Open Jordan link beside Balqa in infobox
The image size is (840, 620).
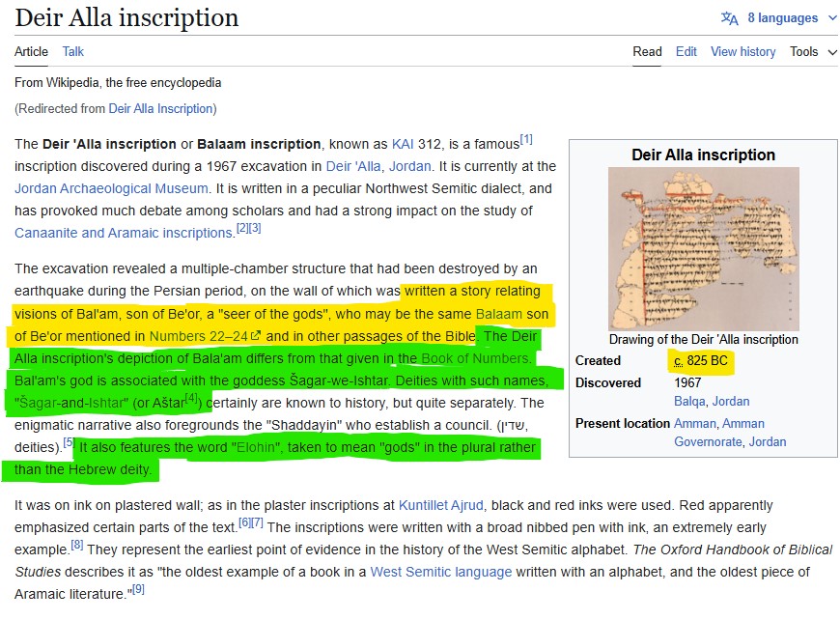click(x=731, y=402)
